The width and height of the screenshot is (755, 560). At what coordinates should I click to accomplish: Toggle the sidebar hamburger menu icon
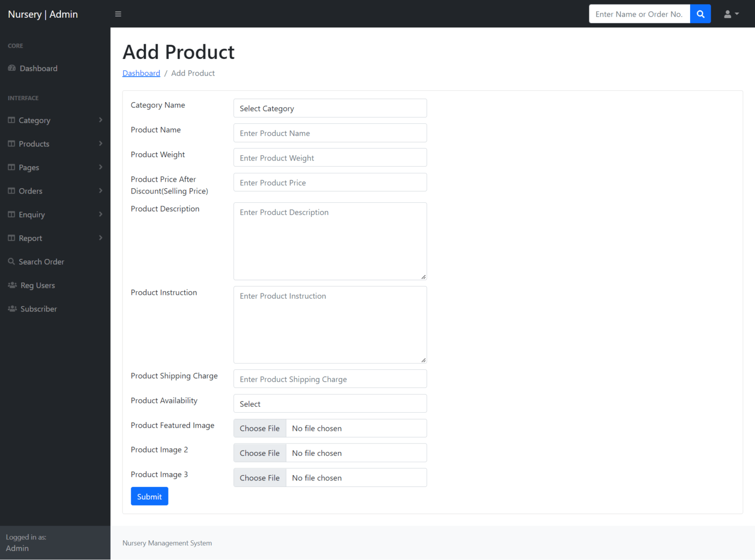coord(118,14)
